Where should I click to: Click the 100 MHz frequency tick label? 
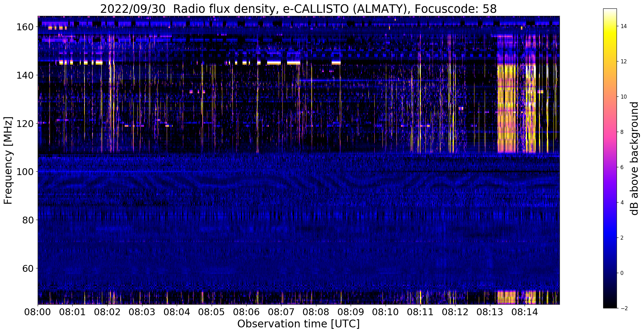[26, 172]
